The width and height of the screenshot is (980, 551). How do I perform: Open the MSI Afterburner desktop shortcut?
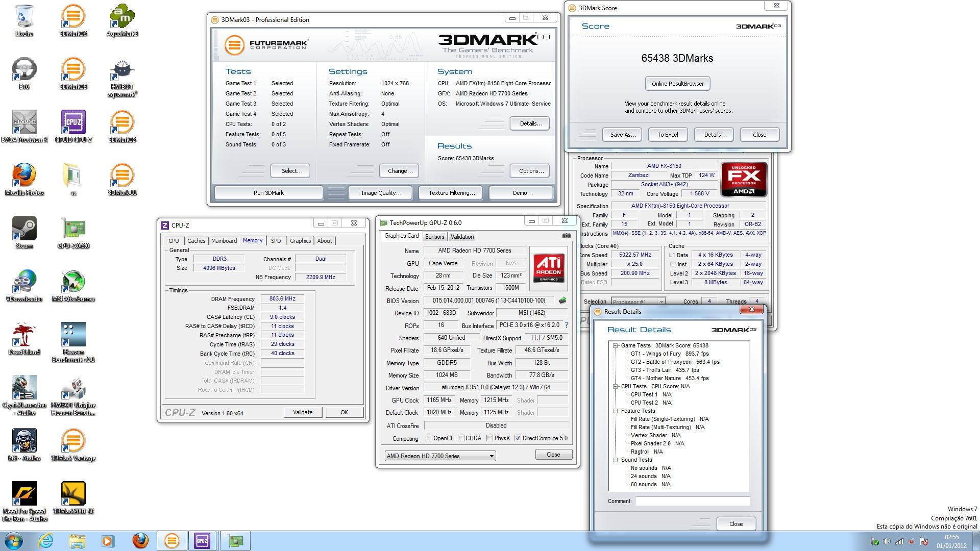pyautogui.click(x=73, y=286)
